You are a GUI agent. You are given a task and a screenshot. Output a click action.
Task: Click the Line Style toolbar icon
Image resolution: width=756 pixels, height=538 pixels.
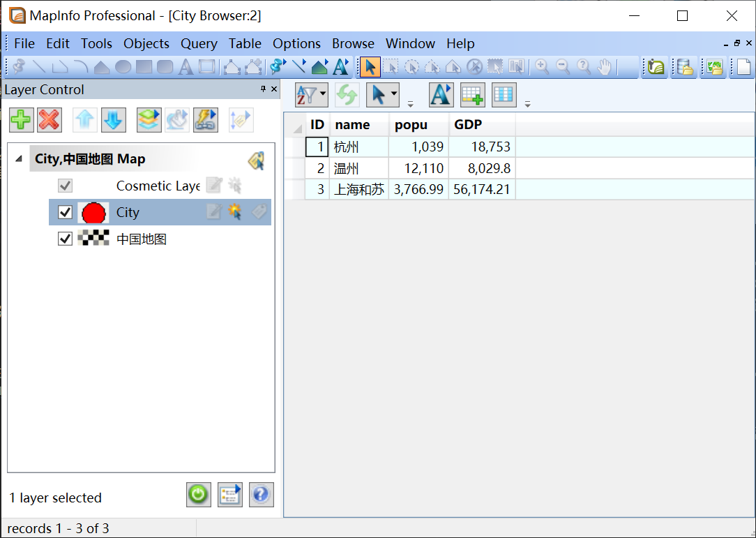coord(299,66)
